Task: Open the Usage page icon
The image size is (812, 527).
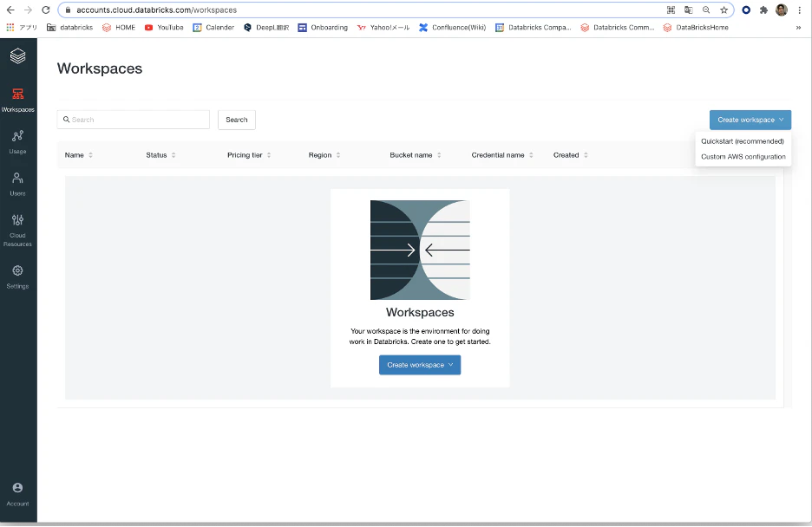Action: 17,136
